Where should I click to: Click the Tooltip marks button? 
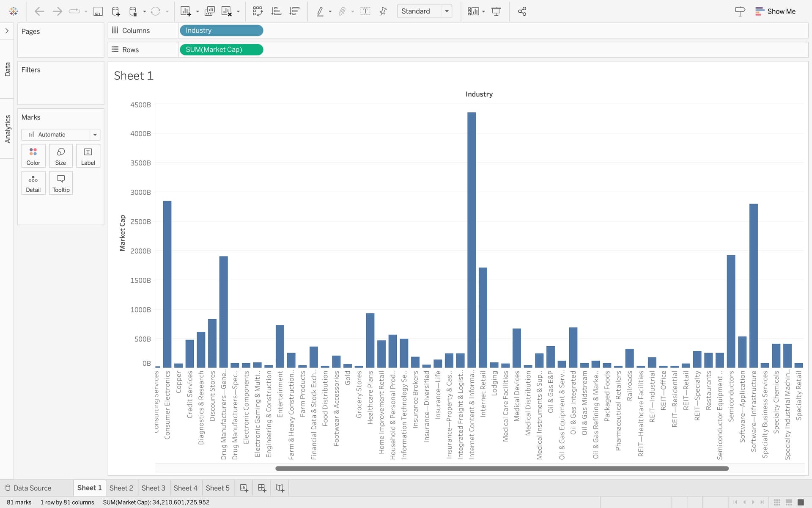(61, 183)
